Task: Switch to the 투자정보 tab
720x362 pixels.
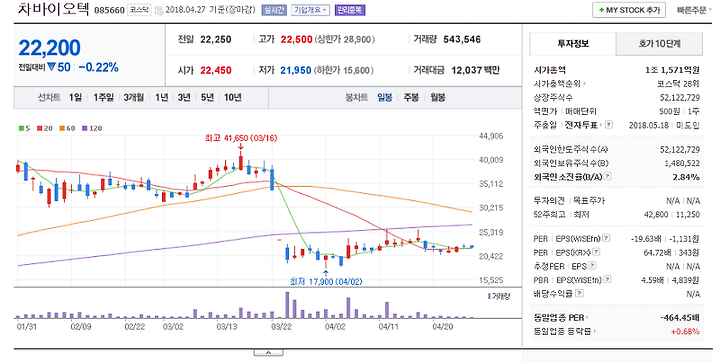Action: pyautogui.click(x=573, y=44)
